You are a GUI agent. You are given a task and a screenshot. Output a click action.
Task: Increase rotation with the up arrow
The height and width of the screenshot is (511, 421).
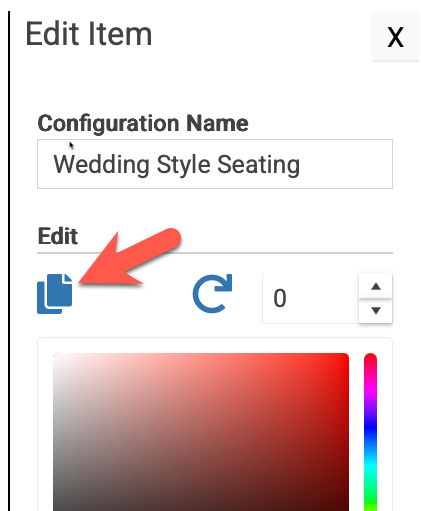coord(376,286)
